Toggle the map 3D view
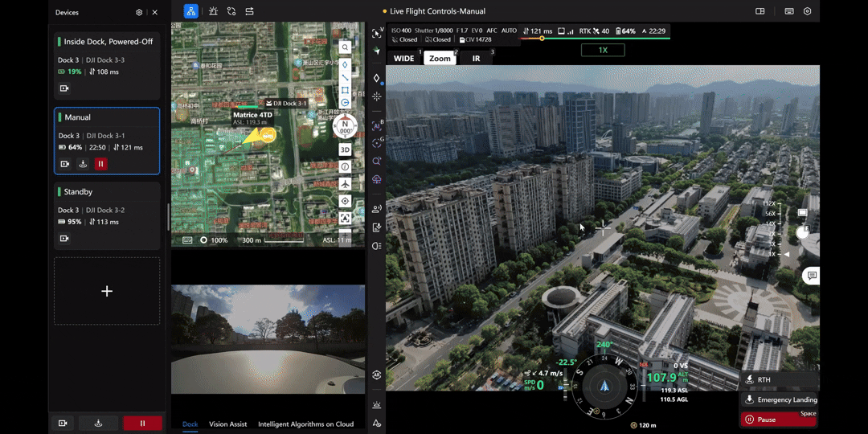Screen dimensions: 868x434 (x=345, y=149)
